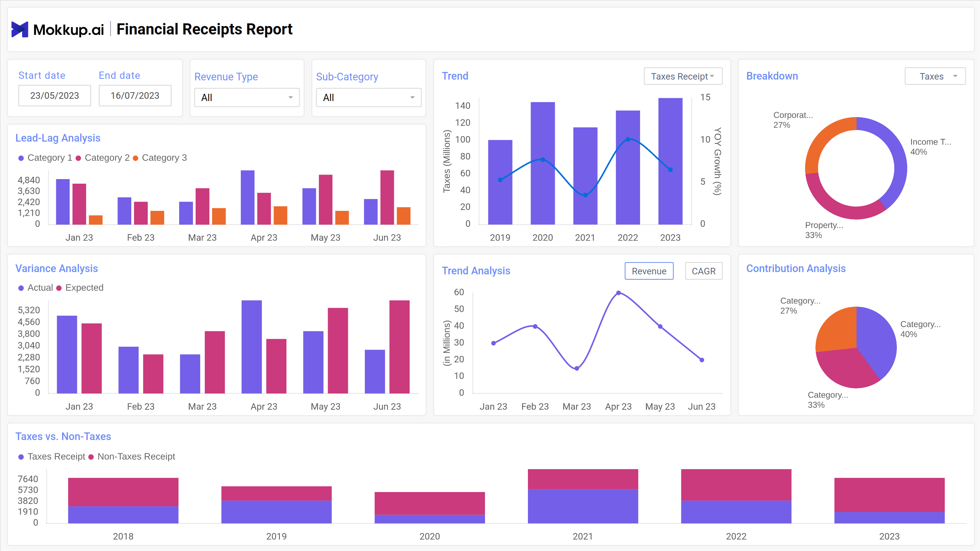The image size is (980, 551).
Task: Open the End date field 16/07/2023
Action: [x=135, y=96]
